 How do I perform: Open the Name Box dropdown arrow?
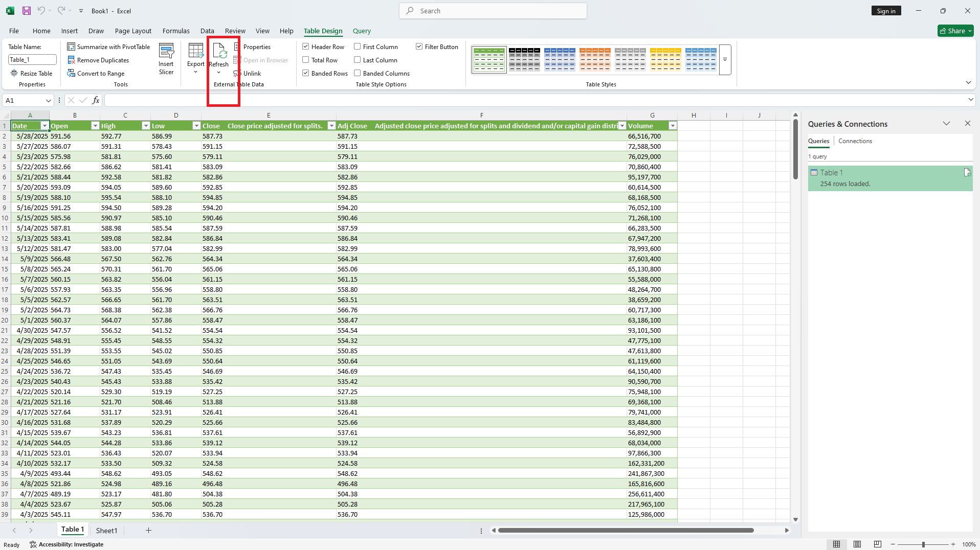[48, 100]
